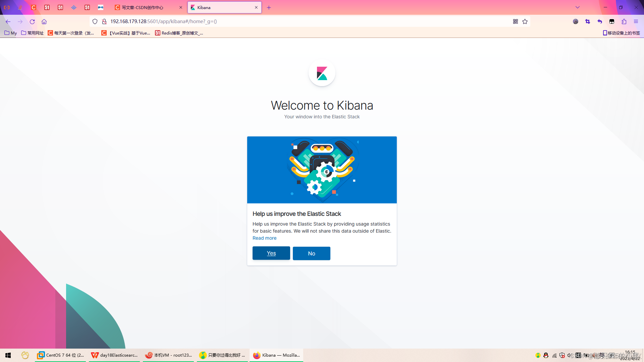Click the shield tracking protection icon
This screenshot has width=644, height=362.
pos(95,21)
